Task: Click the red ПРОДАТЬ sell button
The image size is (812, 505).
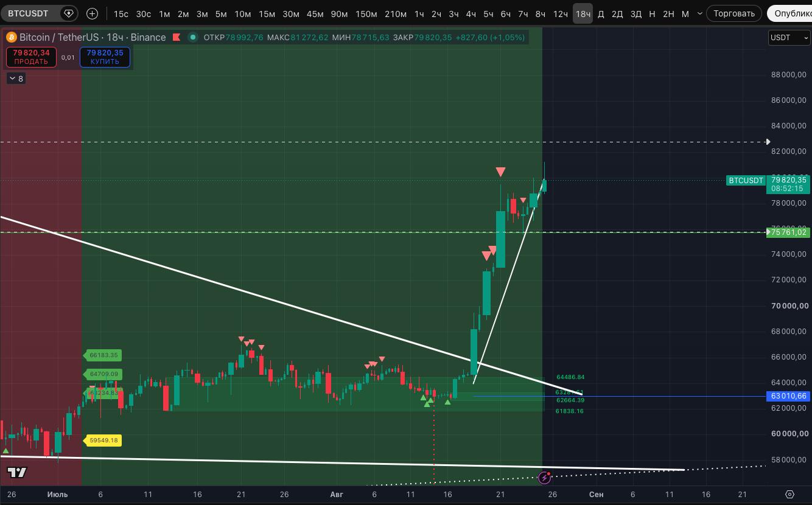Action: tap(31, 57)
